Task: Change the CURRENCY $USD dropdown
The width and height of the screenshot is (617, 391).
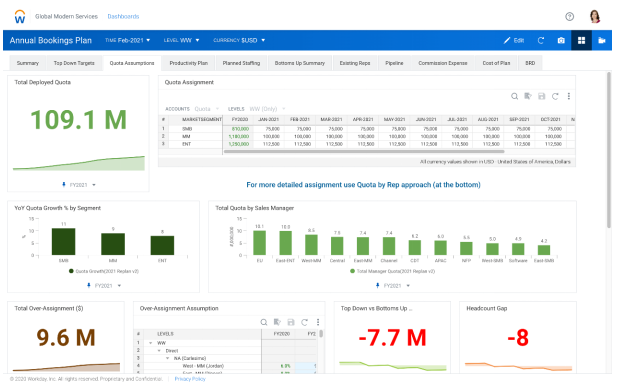Action: pyautogui.click(x=239, y=41)
